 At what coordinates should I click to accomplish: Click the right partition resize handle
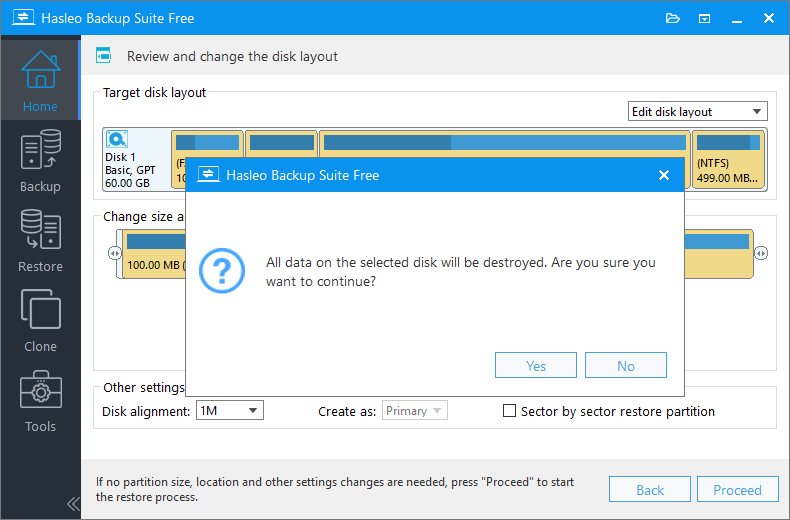coord(761,254)
